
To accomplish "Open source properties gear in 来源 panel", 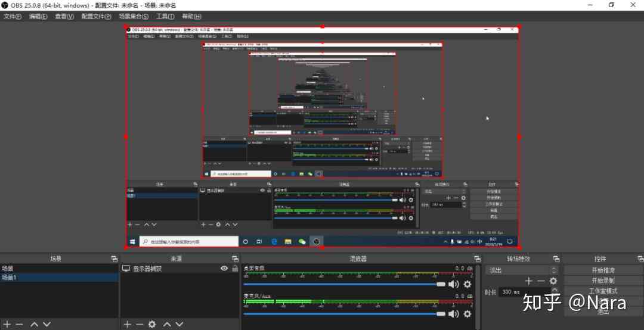I will pyautogui.click(x=152, y=324).
